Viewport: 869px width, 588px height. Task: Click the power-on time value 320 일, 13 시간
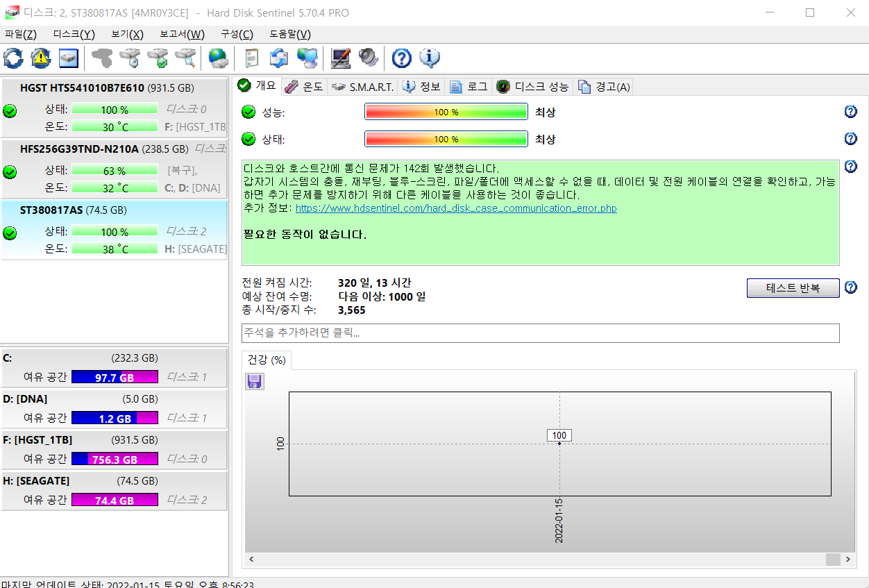[x=374, y=283]
